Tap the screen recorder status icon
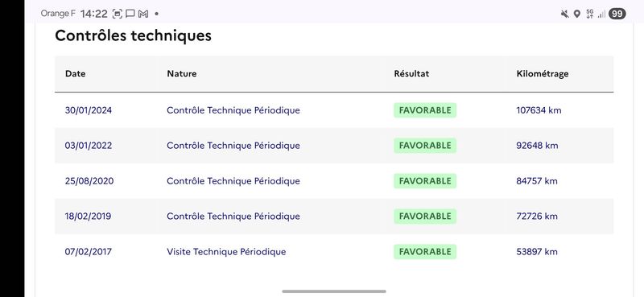Viewport: 644px width, 297px height. click(118, 14)
